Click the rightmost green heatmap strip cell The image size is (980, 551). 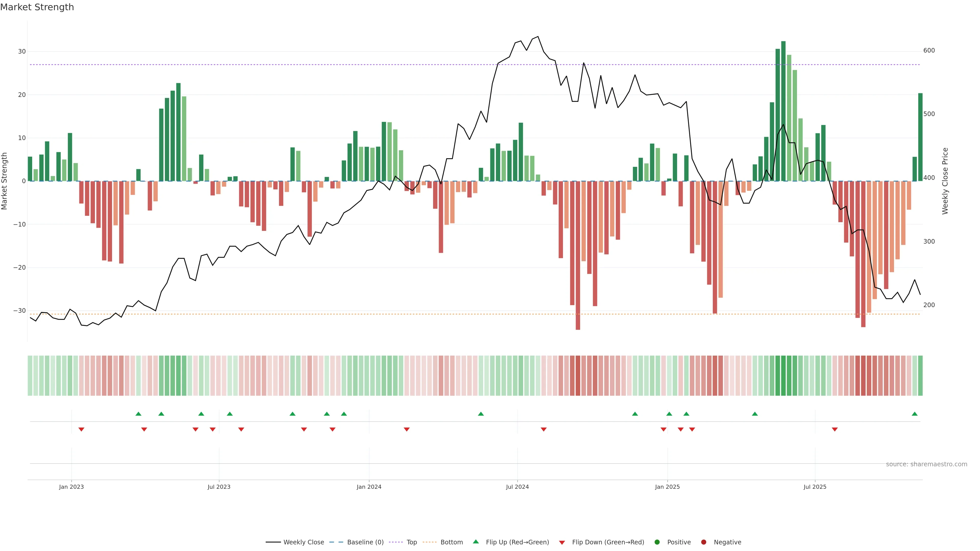point(920,376)
